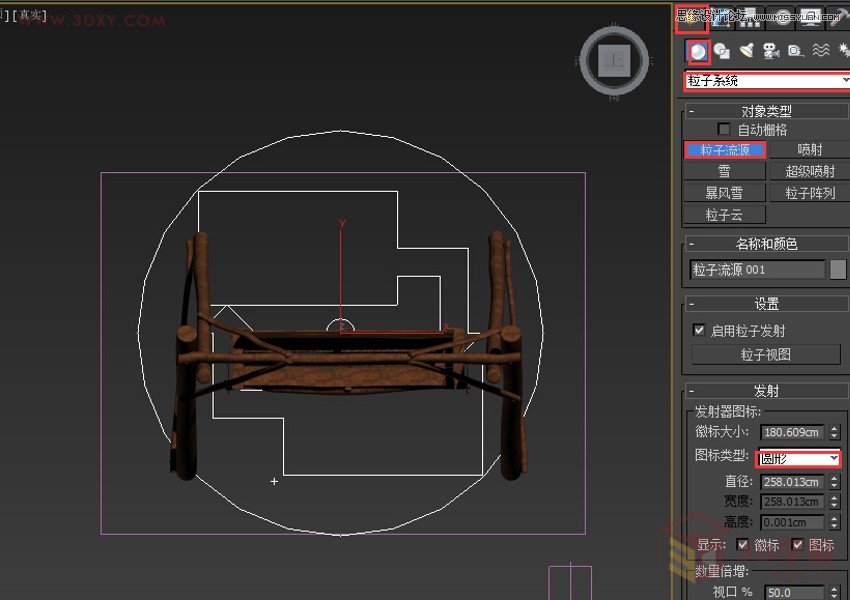Select the Lights category icon
This screenshot has width=850, height=600.
pos(747,50)
